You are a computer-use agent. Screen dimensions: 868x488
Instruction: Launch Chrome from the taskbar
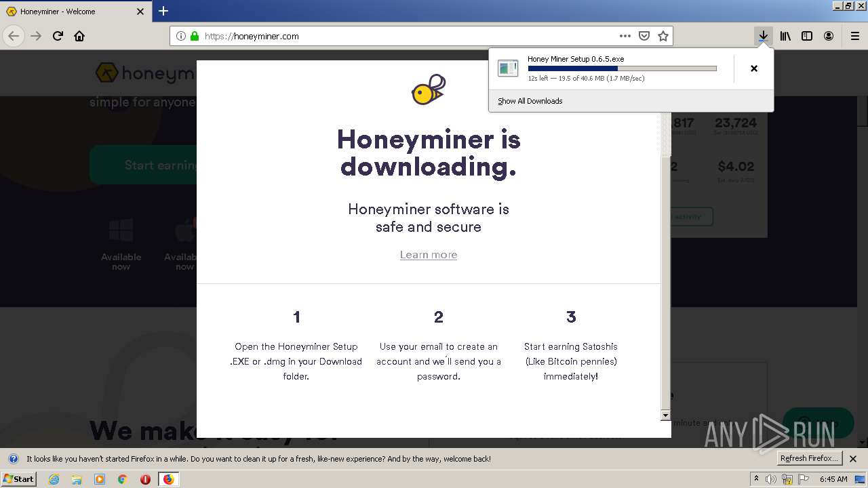click(x=122, y=479)
